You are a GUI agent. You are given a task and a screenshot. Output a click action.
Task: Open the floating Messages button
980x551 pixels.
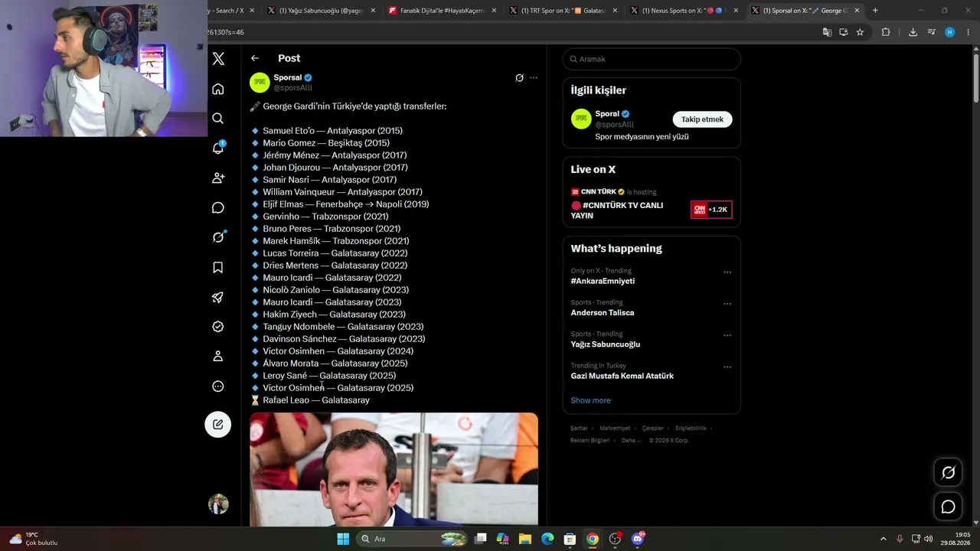948,507
